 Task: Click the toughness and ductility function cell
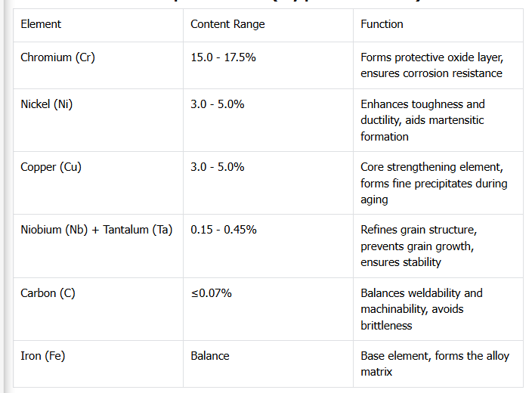coord(423,120)
